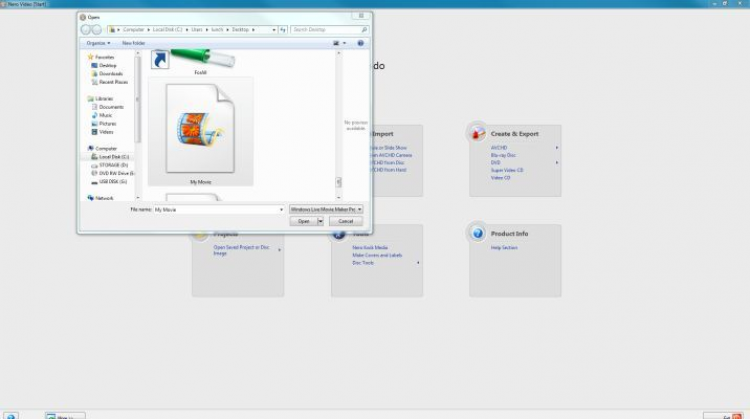750x419 pixels.
Task: Click the Video CD link
Action: click(500, 177)
